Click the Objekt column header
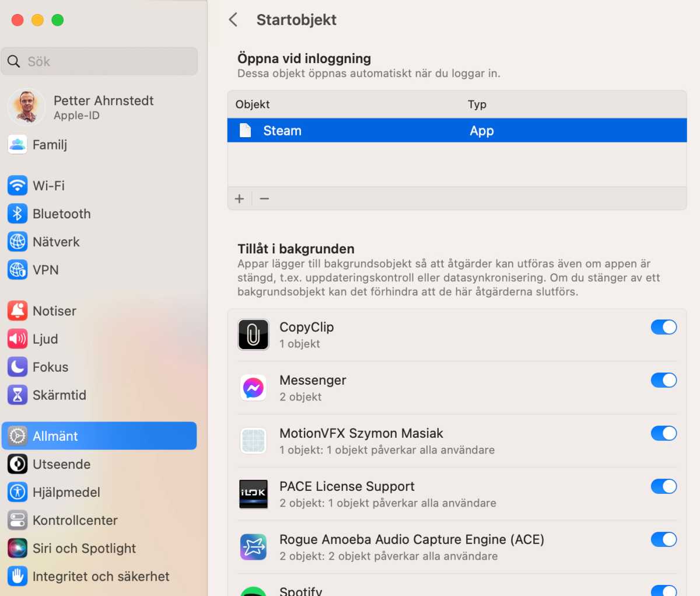 253,104
